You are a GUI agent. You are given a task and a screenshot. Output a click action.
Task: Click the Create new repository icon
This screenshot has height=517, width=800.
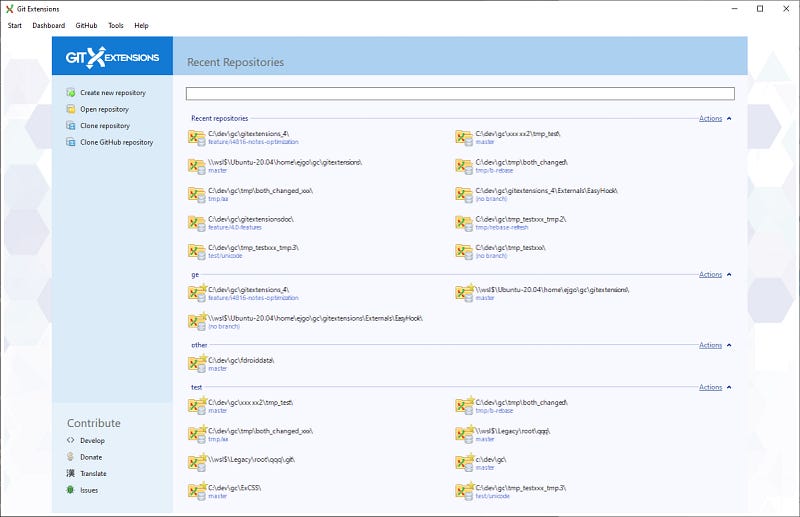71,93
